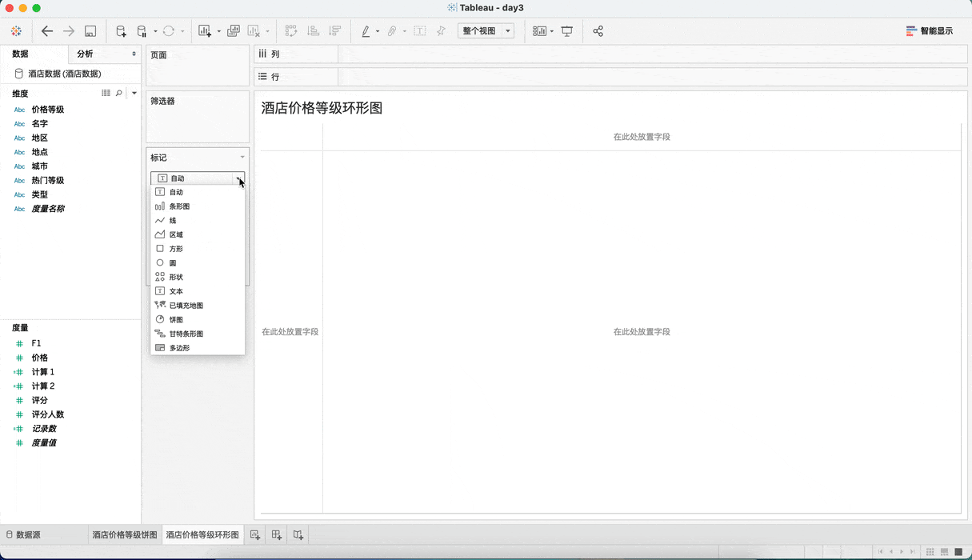Choose 线 mark type
The image size is (972, 560).
tap(198, 221)
